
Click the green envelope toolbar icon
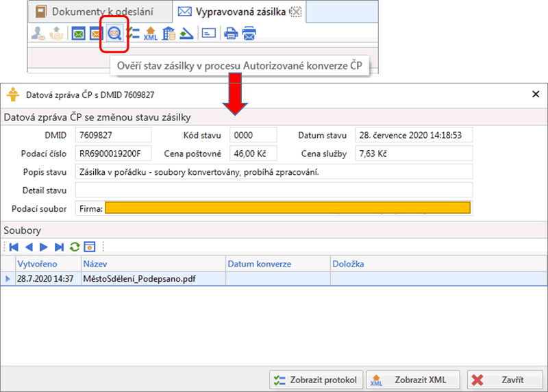pos(79,34)
